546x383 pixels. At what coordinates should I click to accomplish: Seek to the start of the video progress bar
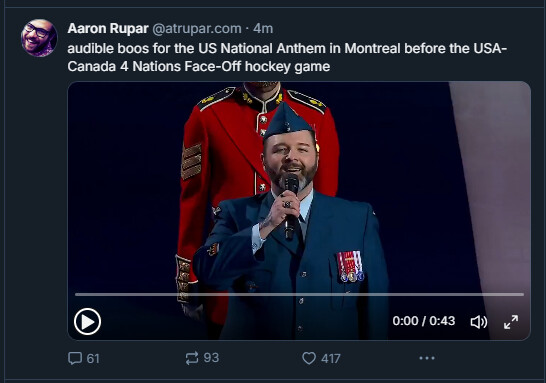pyautogui.click(x=76, y=295)
